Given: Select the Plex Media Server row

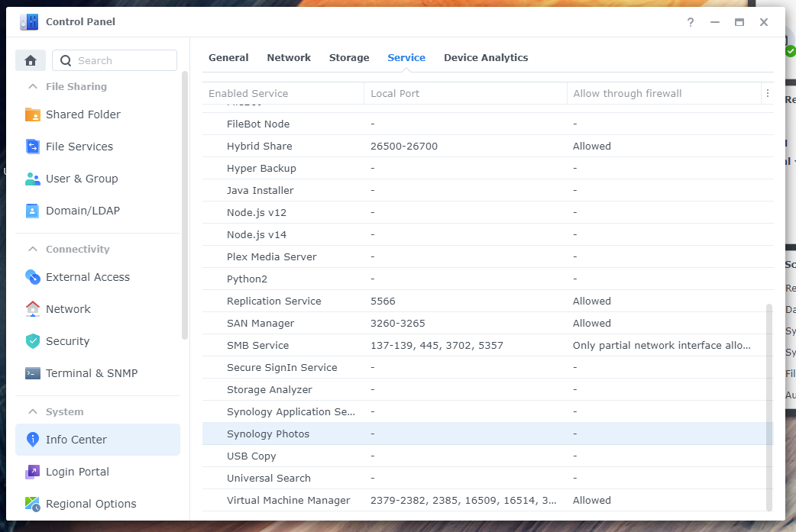Looking at the screenshot, I should pos(488,256).
